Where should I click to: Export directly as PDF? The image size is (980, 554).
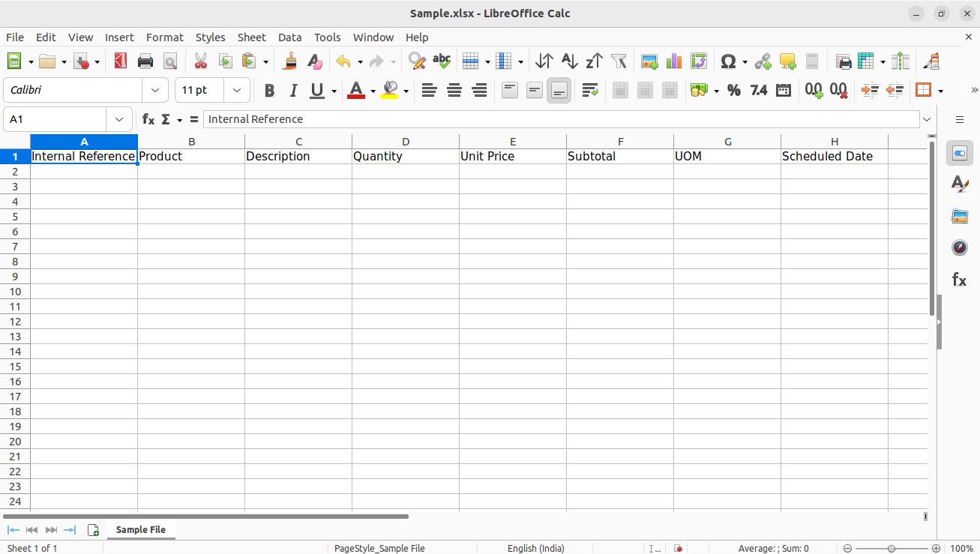120,61
